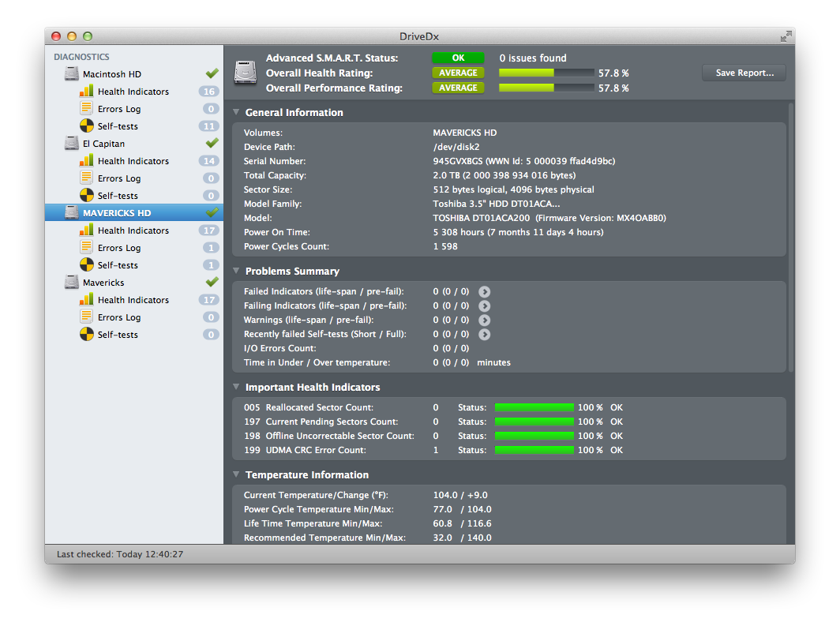Click Power On Time value 5 308 hours
This screenshot has height=626, width=840.
coord(459,232)
